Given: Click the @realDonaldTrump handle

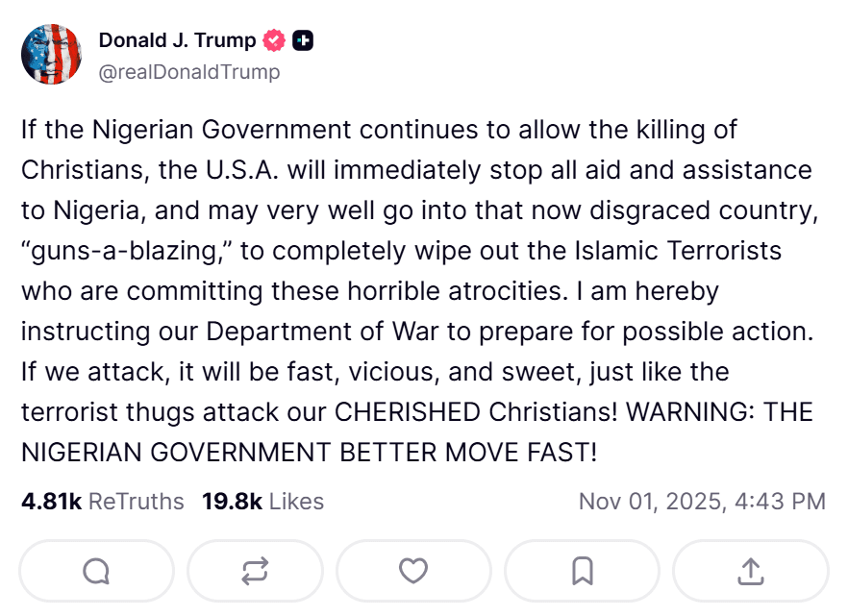Looking at the screenshot, I should pos(189,72).
